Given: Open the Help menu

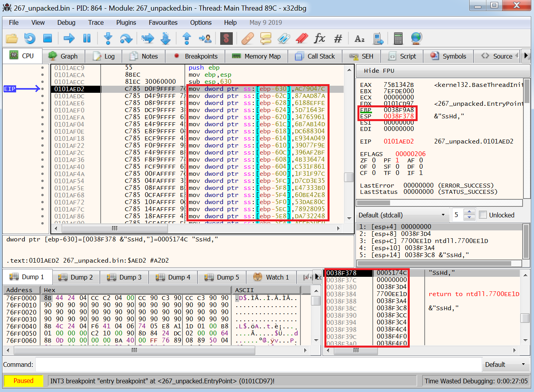Looking at the screenshot, I should (x=230, y=22).
